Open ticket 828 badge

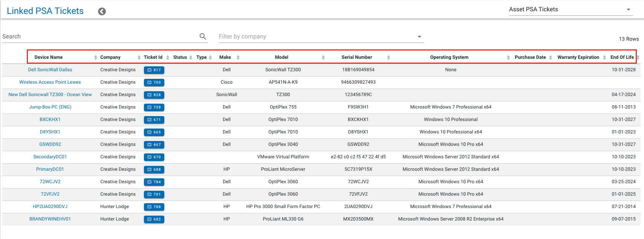[x=154, y=95]
